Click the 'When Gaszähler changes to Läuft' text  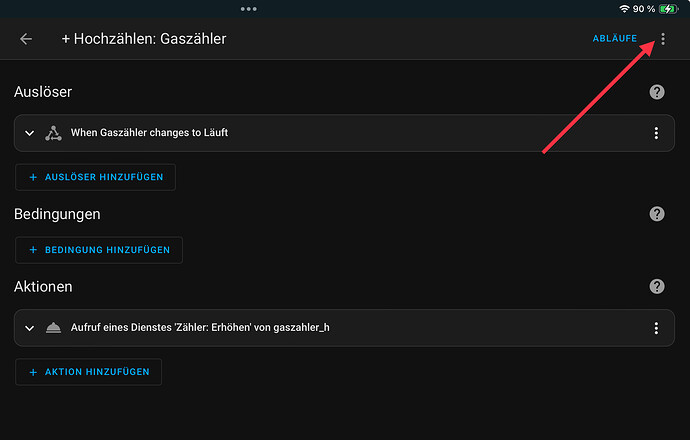pos(149,132)
